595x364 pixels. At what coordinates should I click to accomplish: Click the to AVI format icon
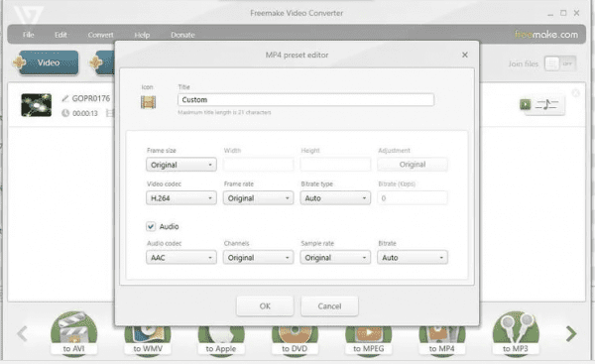click(x=74, y=333)
